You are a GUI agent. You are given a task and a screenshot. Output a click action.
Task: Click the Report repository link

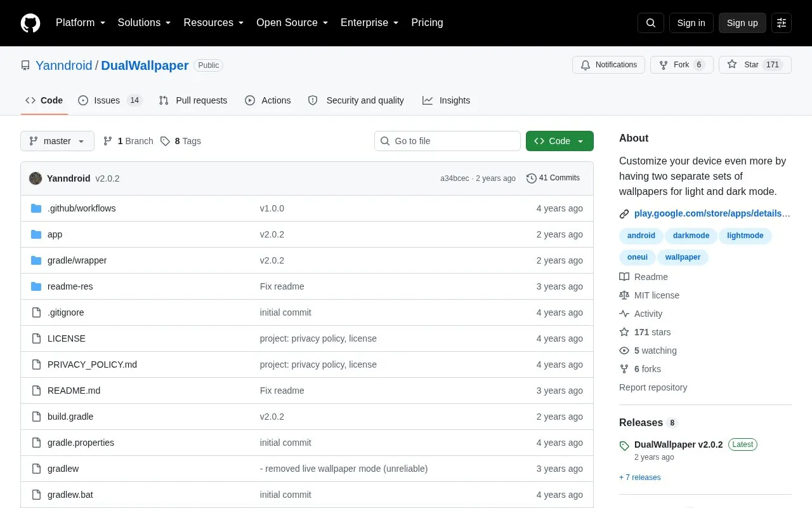click(653, 387)
